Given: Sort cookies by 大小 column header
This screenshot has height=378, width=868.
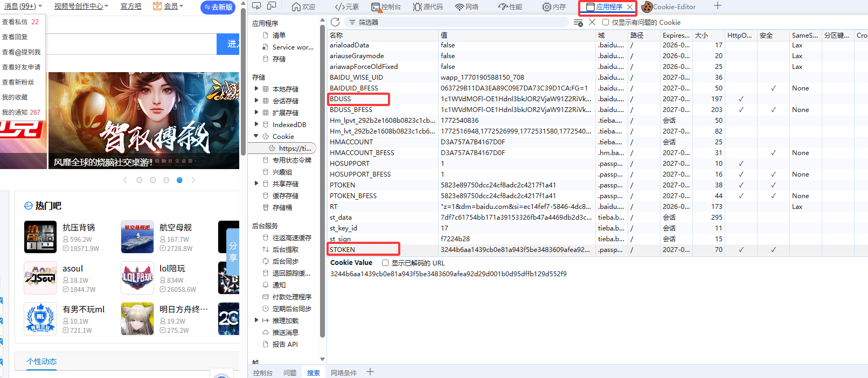Looking at the screenshot, I should [708, 36].
